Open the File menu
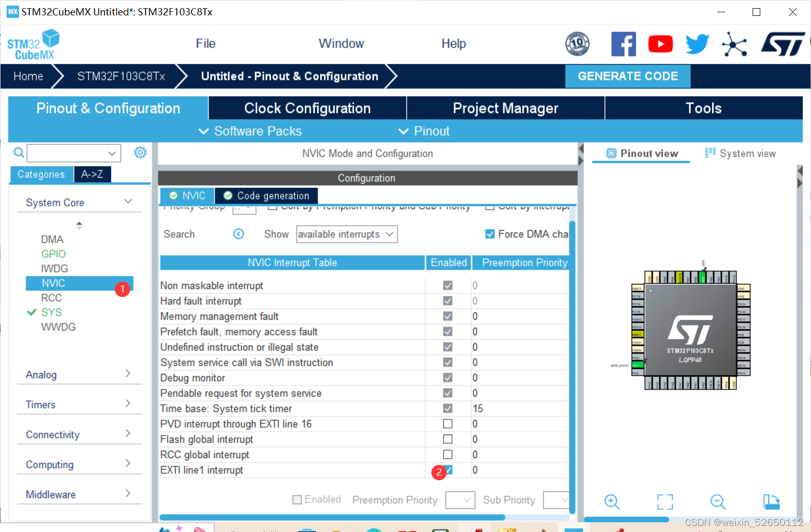Image resolution: width=811 pixels, height=532 pixels. 205,44
